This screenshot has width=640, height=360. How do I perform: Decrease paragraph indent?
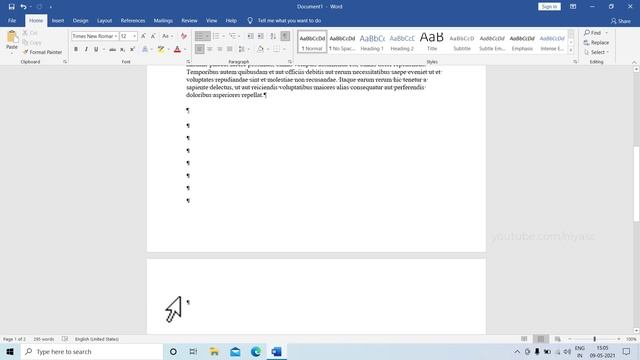coord(251,36)
